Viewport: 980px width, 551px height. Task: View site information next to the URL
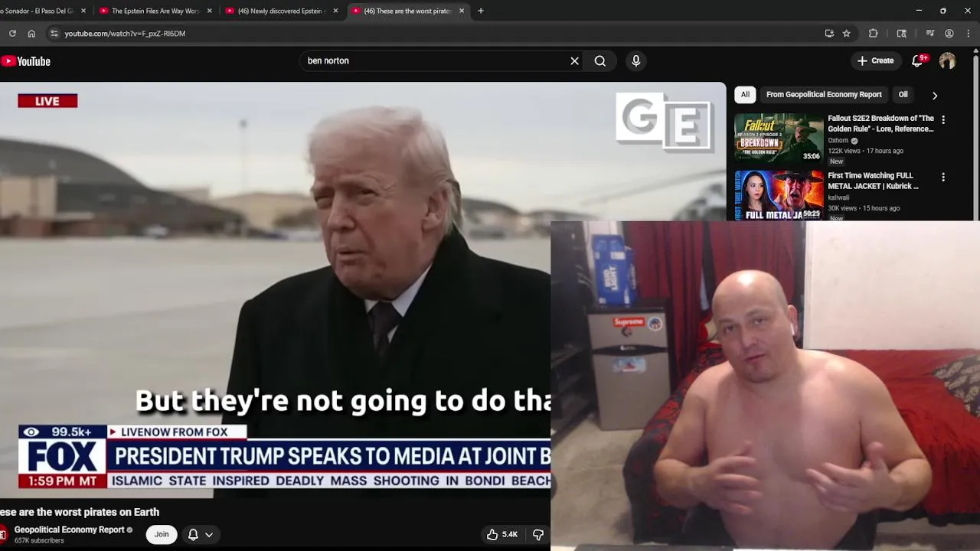pos(54,34)
